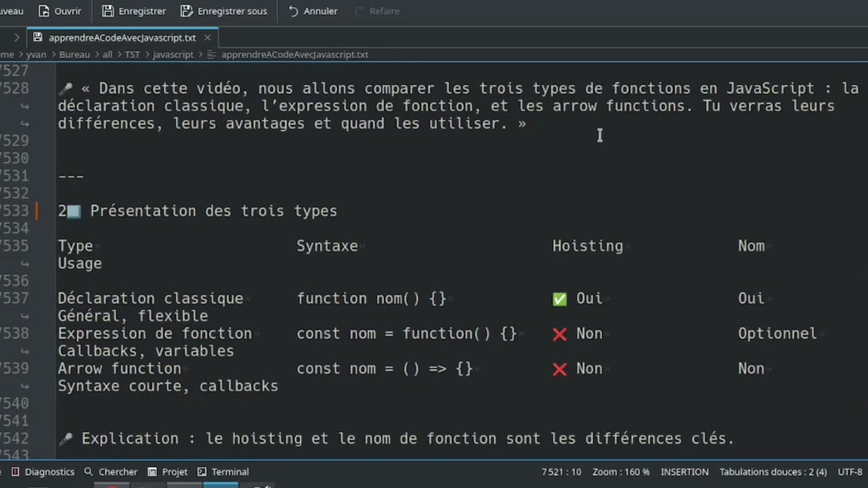The width and height of the screenshot is (868, 488).
Task: Open the Terminal panel
Action: click(223, 472)
